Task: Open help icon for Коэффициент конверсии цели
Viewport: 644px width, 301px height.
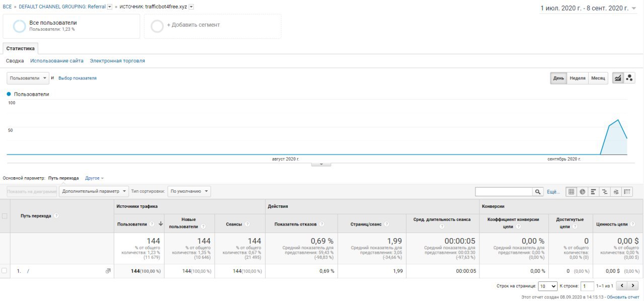Action: (x=518, y=227)
